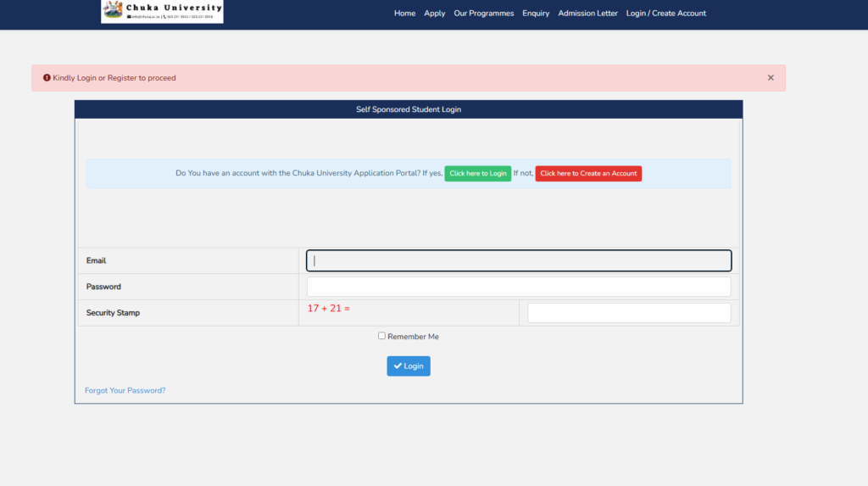Viewport: 868px width, 486px height.
Task: Go to the Apply page
Action: 434,14
